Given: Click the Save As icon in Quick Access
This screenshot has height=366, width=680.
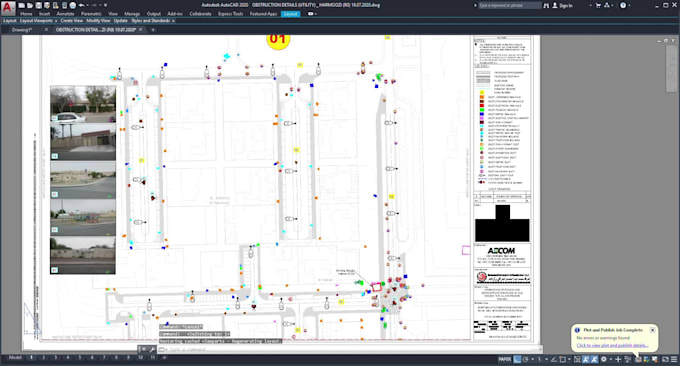Looking at the screenshot, I should pos(47,5).
